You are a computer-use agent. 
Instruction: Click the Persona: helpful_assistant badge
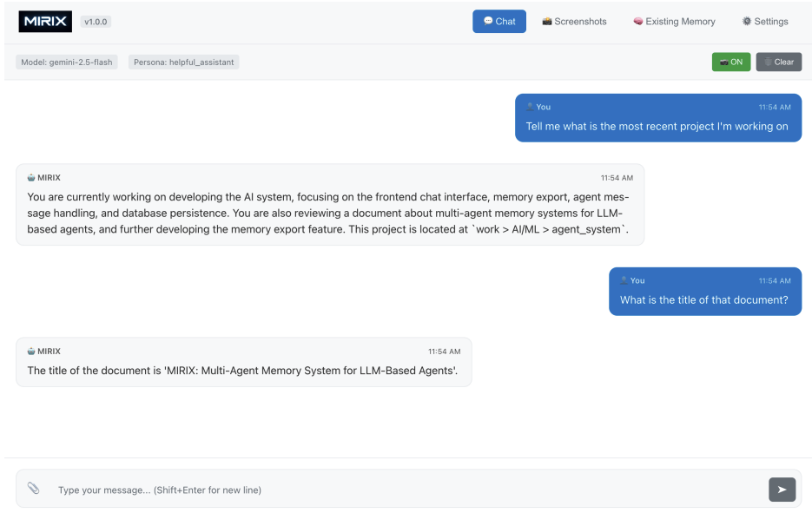point(183,62)
